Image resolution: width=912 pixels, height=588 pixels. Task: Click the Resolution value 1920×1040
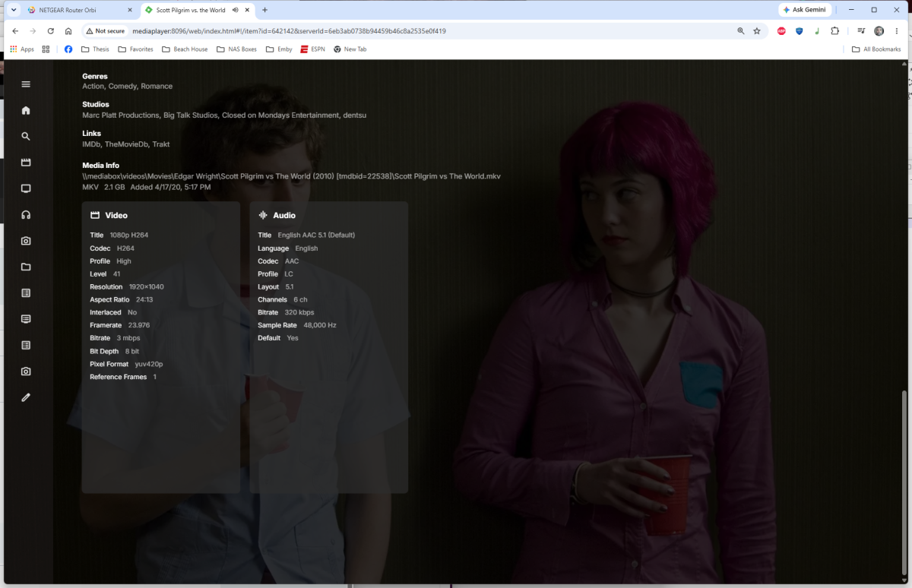[147, 287]
